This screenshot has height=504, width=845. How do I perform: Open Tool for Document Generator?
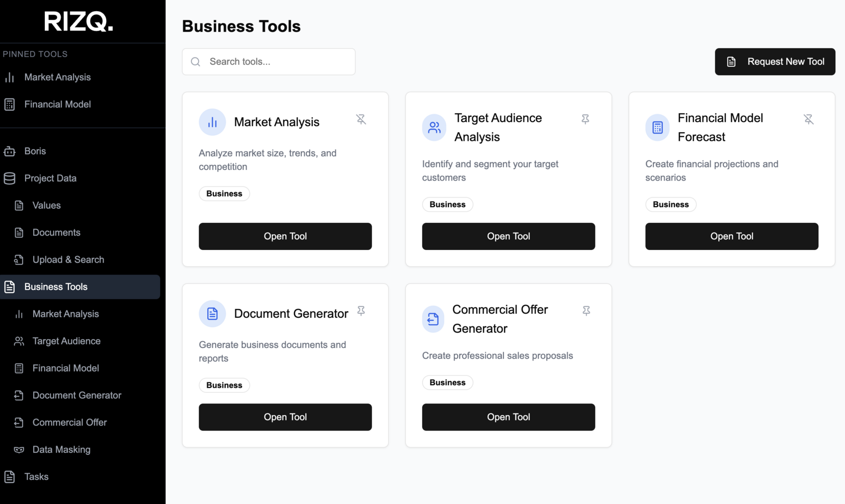(285, 417)
